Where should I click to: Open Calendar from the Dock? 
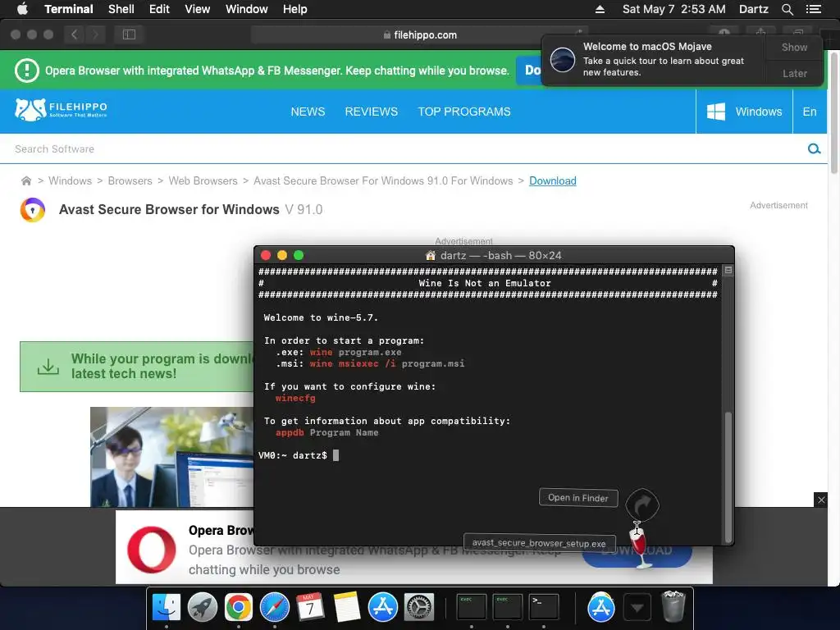[310, 607]
